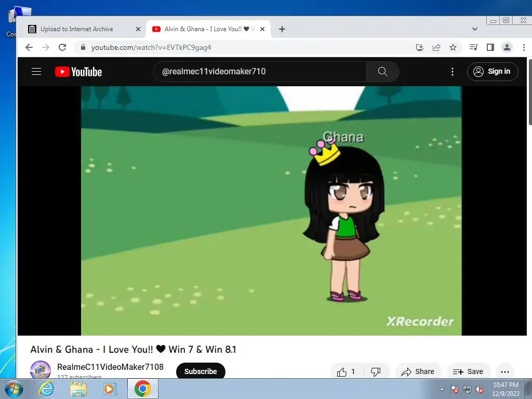
Task: Expand the tab search dropdown chevron
Action: [475, 29]
